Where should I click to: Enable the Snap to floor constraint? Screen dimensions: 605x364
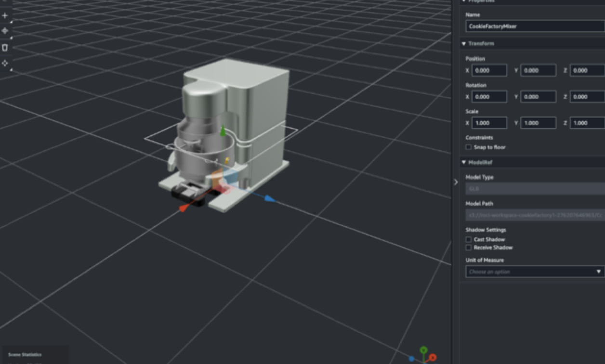click(468, 147)
